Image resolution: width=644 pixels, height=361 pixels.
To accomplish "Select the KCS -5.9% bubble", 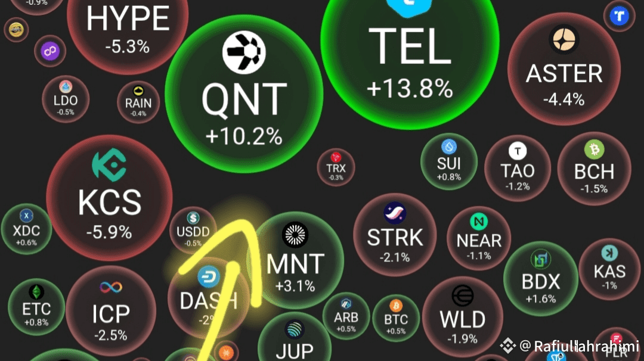I will click(x=109, y=198).
